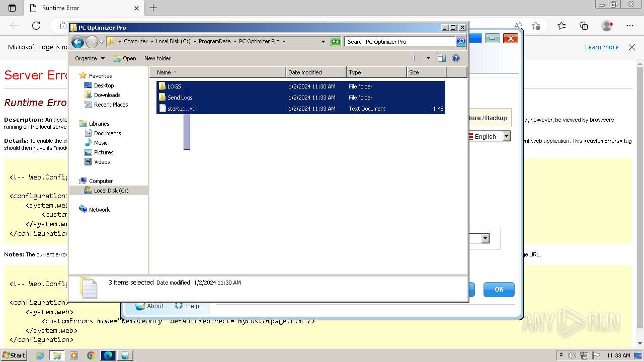
Task: Open Edge Collections icon
Action: [x=584, y=26]
